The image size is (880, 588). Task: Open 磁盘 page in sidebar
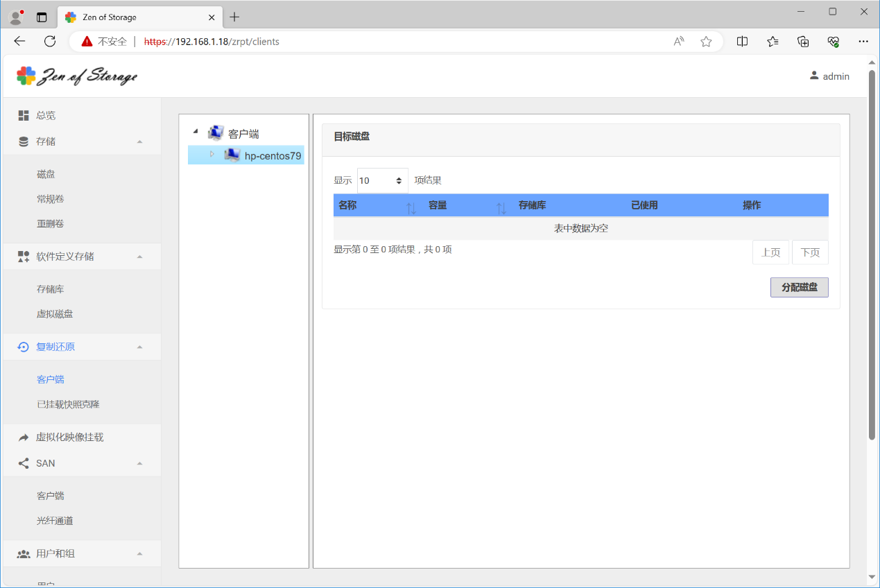tap(46, 175)
